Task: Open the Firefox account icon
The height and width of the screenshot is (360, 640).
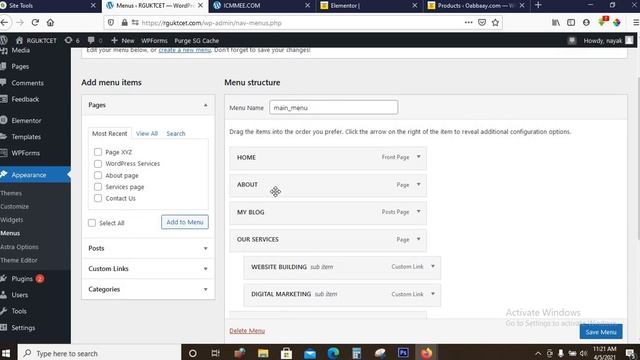Action: pyautogui.click(x=586, y=23)
